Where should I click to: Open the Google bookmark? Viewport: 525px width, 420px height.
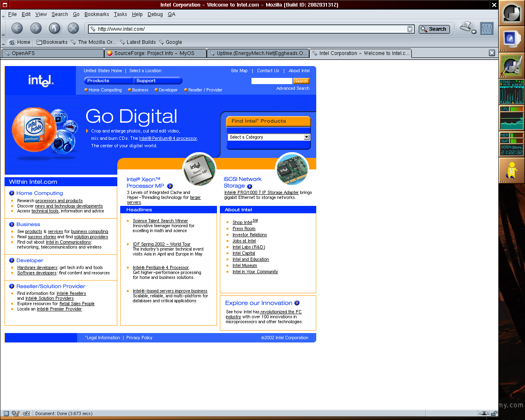point(171,42)
